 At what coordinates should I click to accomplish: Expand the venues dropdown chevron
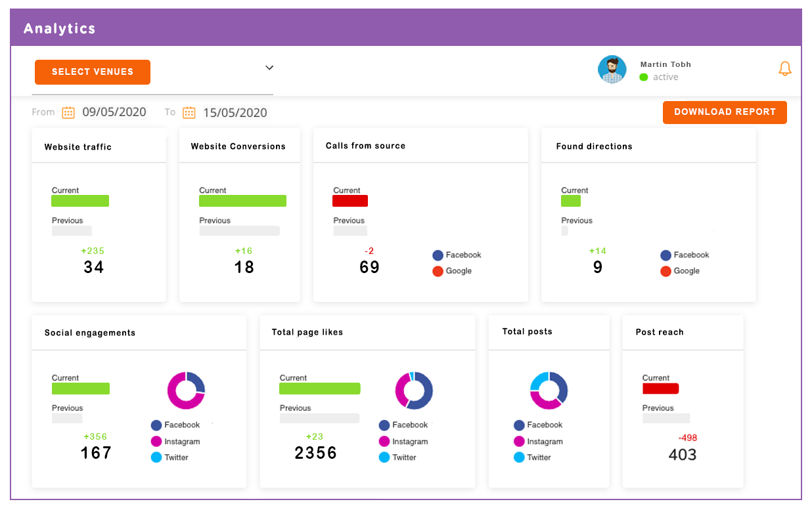[269, 68]
